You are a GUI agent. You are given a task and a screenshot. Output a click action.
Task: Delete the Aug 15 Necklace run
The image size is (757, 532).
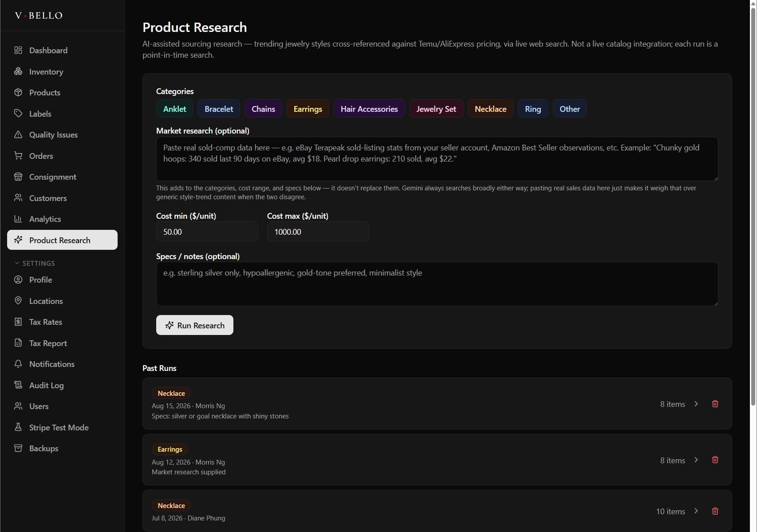715,404
